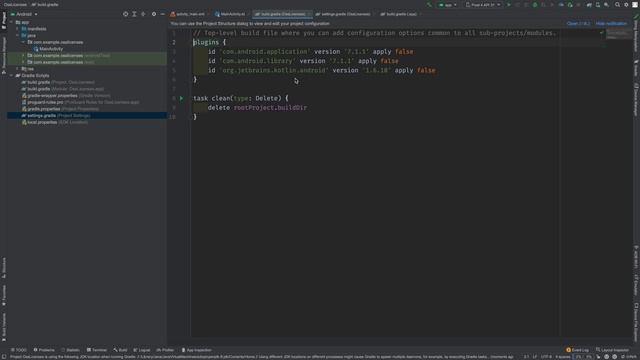This screenshot has height=360, width=640.
Task: Open Resource Manager side tab
Action: tap(4, 55)
